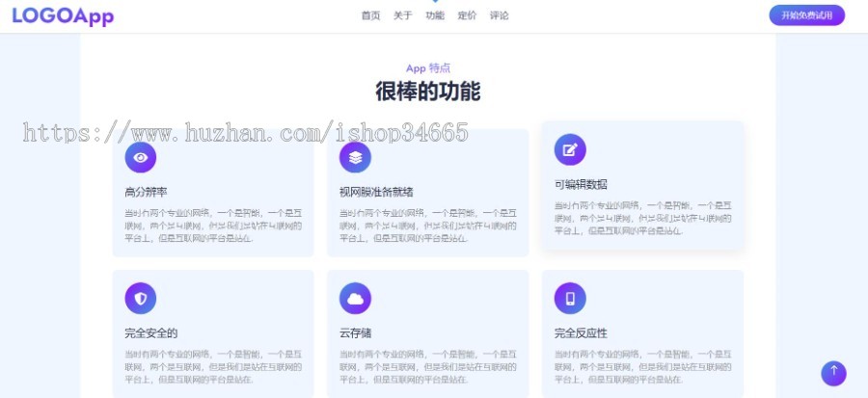Image resolution: width=868 pixels, height=398 pixels.
Task: Click the App 特点 subtitle
Action: (428, 68)
